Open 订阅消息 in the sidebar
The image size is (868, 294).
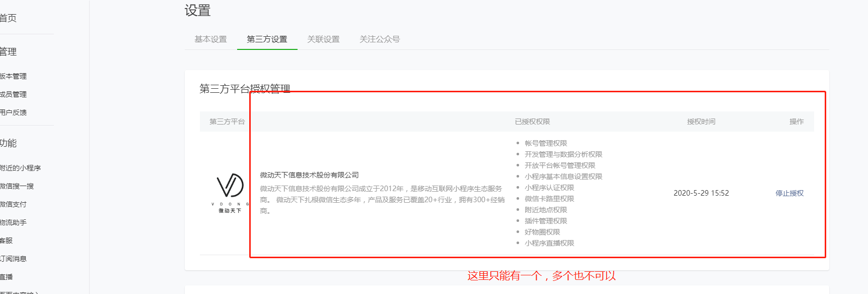click(13, 259)
